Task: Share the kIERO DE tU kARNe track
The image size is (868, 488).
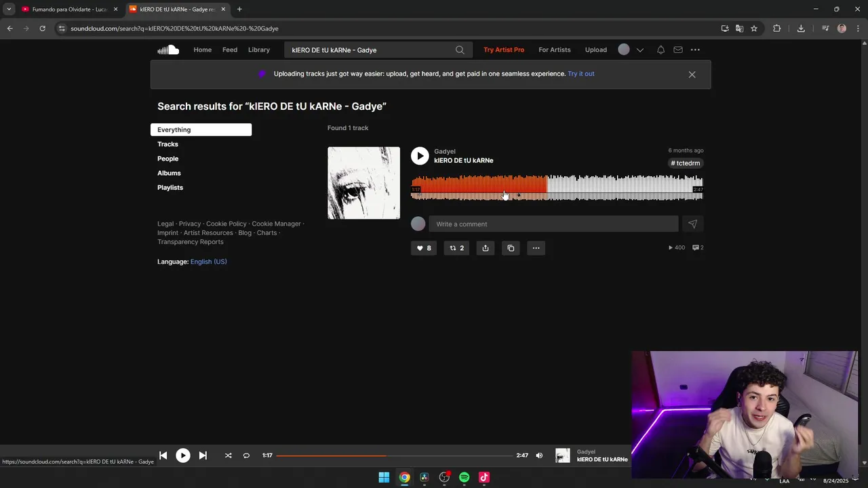Action: click(486, 248)
